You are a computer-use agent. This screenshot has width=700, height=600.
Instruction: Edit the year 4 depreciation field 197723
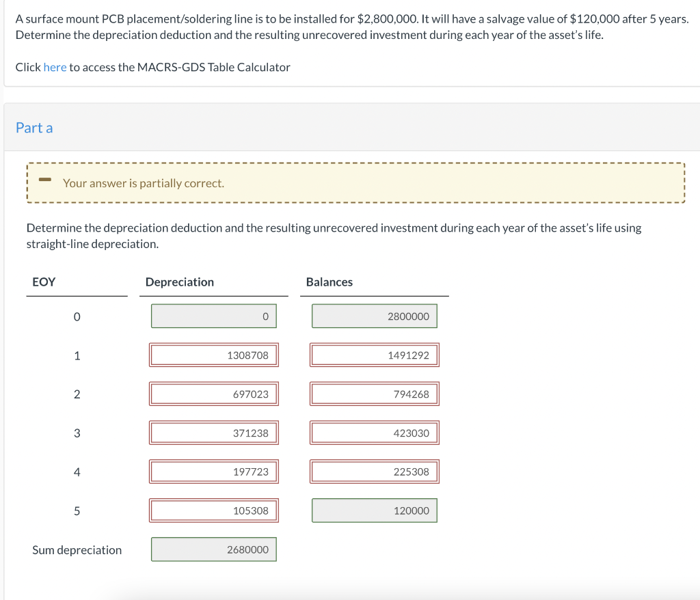tap(214, 472)
